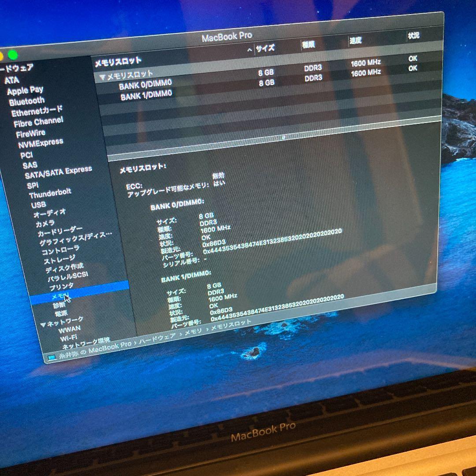Select Thunderbolt in sidebar
The image size is (476, 476).
tap(50, 193)
